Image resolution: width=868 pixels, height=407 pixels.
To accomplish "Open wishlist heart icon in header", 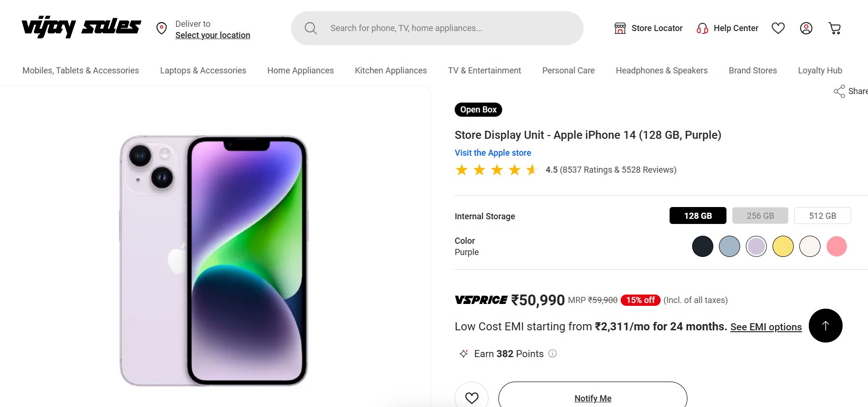I will (778, 28).
